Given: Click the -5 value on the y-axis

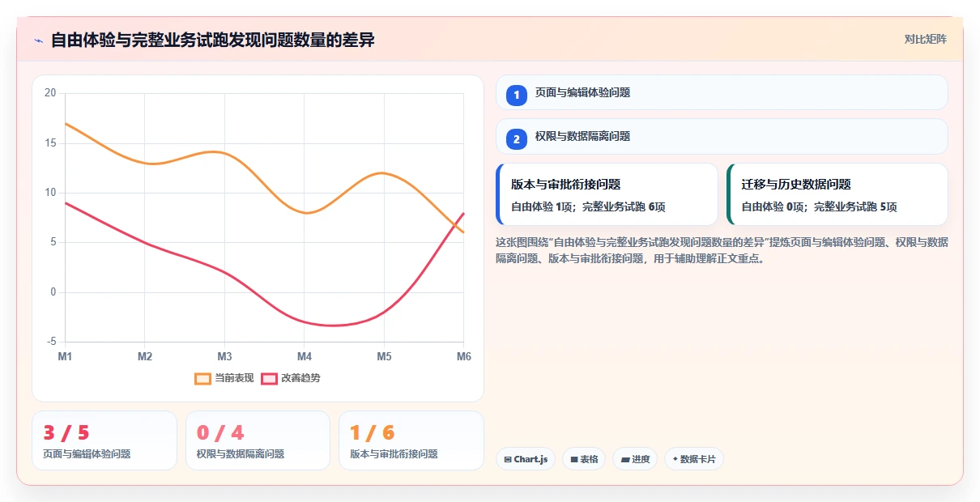Looking at the screenshot, I should click(52, 342).
